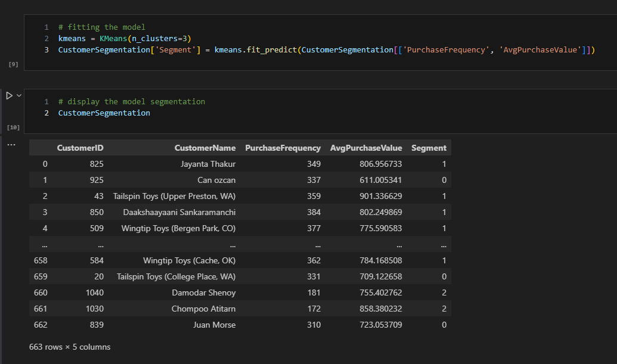Click purchase frequency 377
This screenshot has height=364, width=617.
(x=314, y=228)
